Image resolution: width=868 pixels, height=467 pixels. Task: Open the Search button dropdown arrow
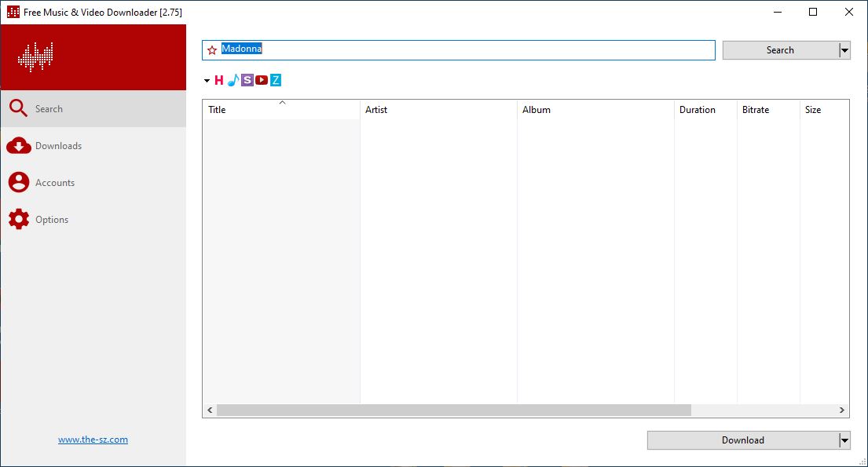pyautogui.click(x=844, y=50)
